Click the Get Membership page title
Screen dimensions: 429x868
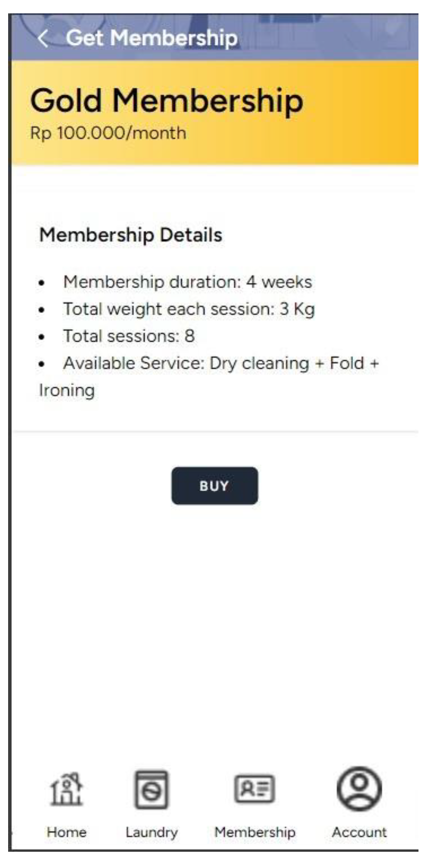coord(152,38)
